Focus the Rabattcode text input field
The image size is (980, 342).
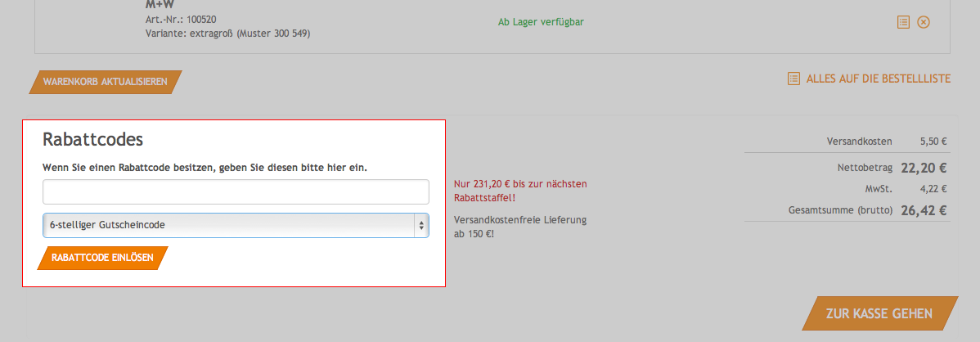[x=236, y=192]
